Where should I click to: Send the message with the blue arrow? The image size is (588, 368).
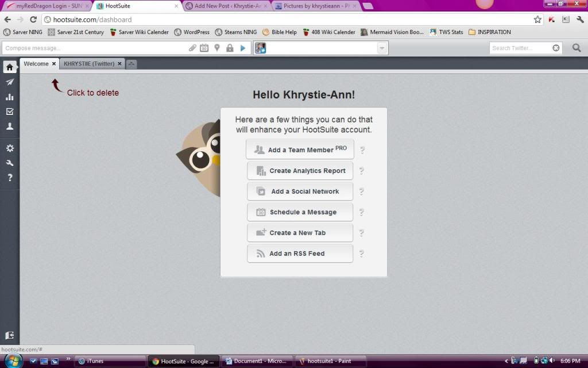coord(243,48)
